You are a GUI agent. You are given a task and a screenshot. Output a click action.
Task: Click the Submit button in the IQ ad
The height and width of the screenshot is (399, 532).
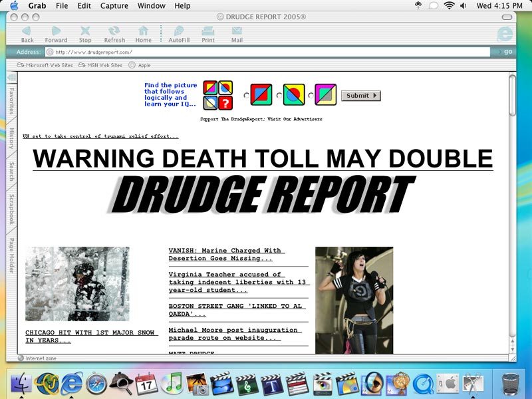[x=360, y=96]
